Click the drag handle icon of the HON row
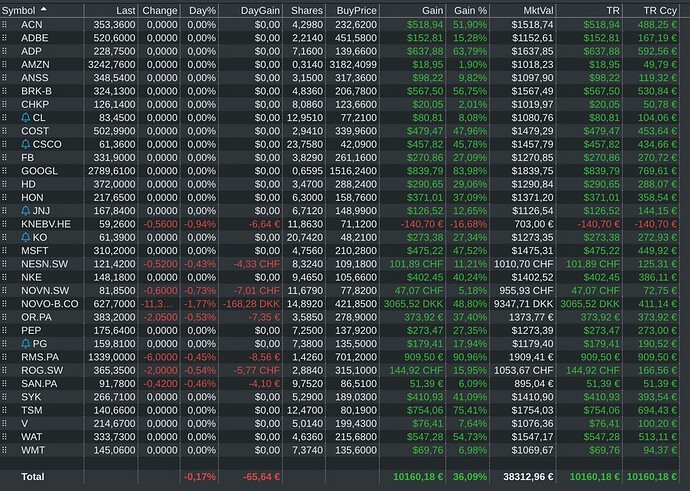Screen dimensions: 690x491 (4, 198)
